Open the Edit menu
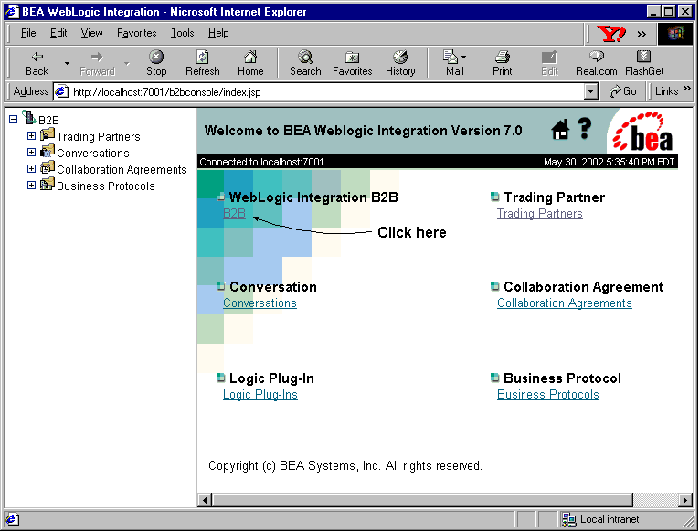 (58, 33)
